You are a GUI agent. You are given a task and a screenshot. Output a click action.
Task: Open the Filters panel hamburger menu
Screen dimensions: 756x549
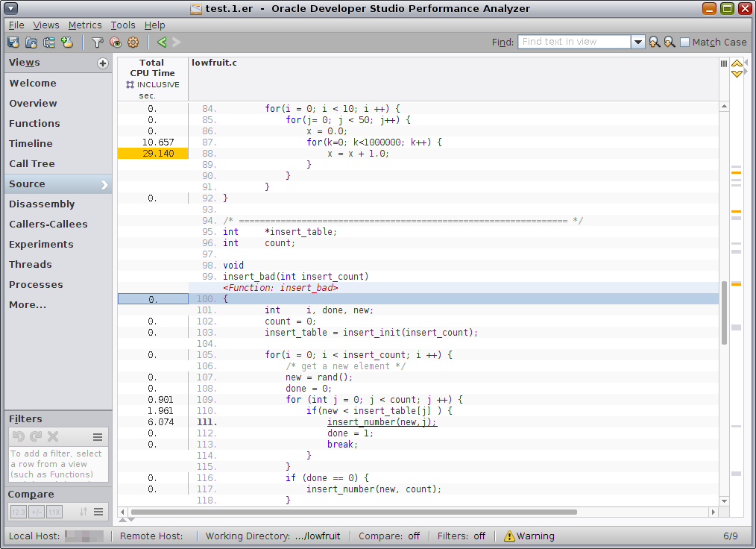pyautogui.click(x=98, y=437)
